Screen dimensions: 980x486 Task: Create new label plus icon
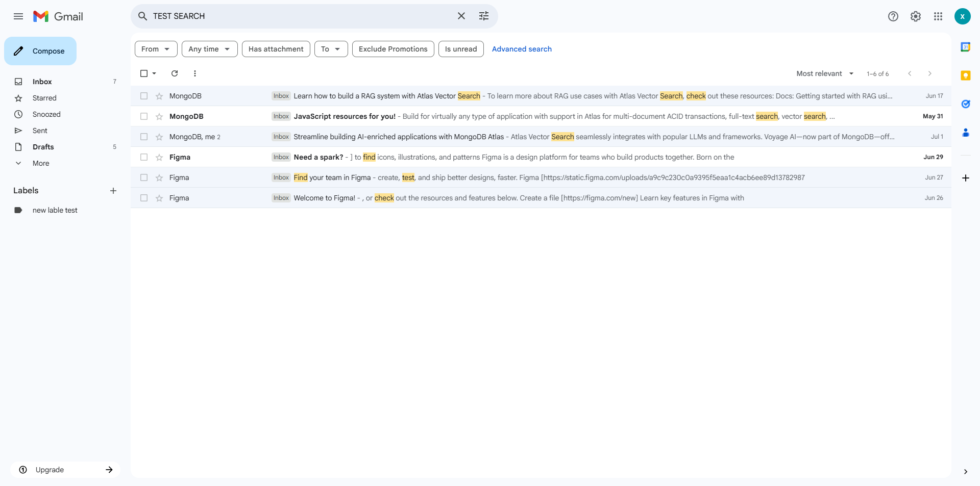coord(113,191)
